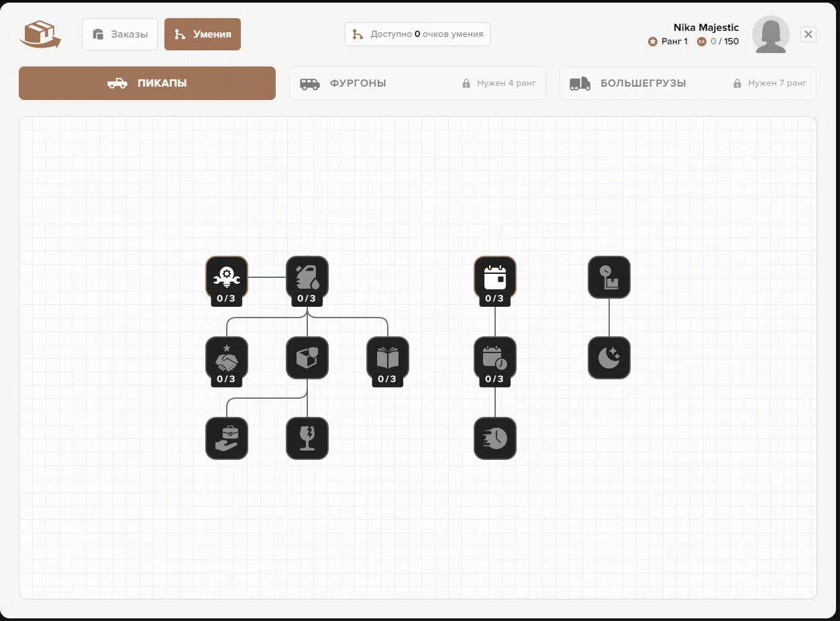Click the delivery box logo
The image size is (840, 621).
tap(40, 34)
